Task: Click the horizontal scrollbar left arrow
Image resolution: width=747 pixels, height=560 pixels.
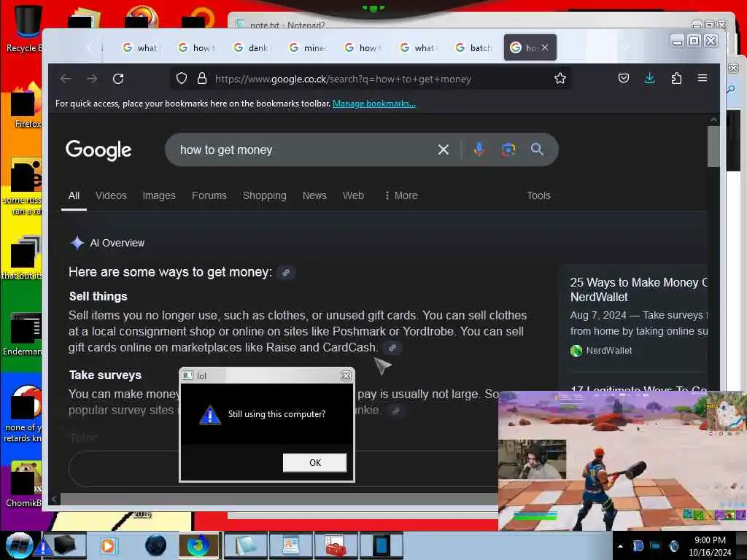Action: click(x=54, y=499)
